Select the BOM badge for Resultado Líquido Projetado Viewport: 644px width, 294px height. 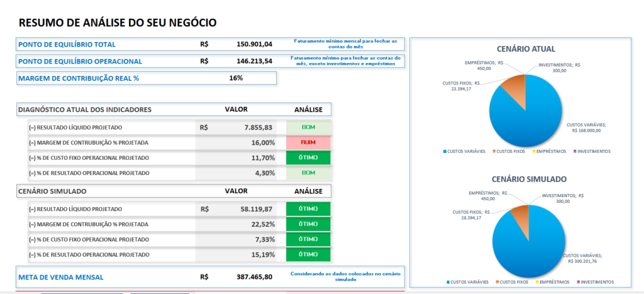[308, 127]
